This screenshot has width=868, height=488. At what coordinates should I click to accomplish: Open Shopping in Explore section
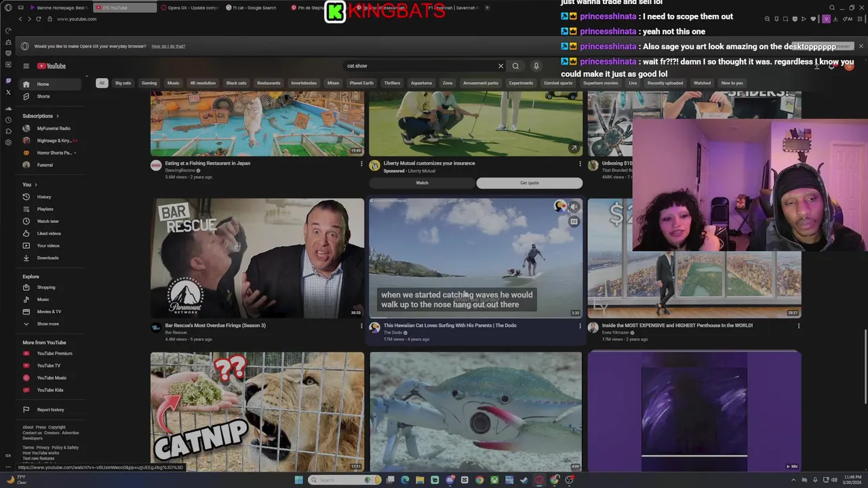click(x=52, y=287)
